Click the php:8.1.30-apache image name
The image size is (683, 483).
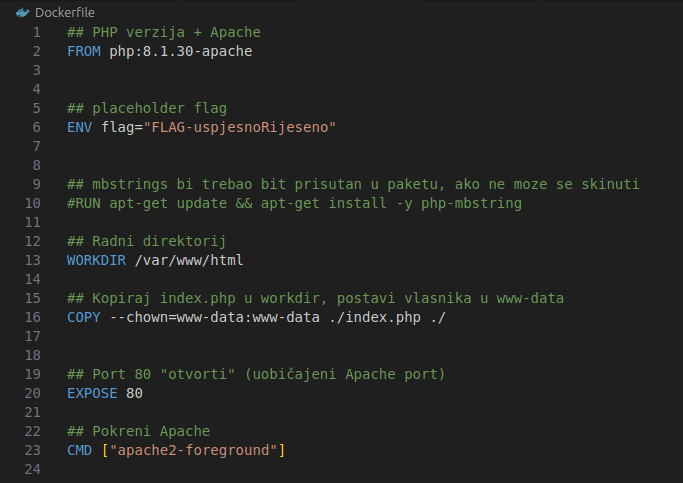180,50
